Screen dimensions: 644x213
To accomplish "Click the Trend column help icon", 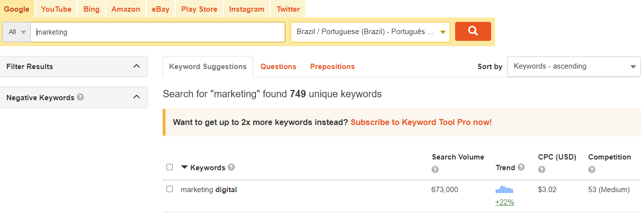I will tap(521, 167).
